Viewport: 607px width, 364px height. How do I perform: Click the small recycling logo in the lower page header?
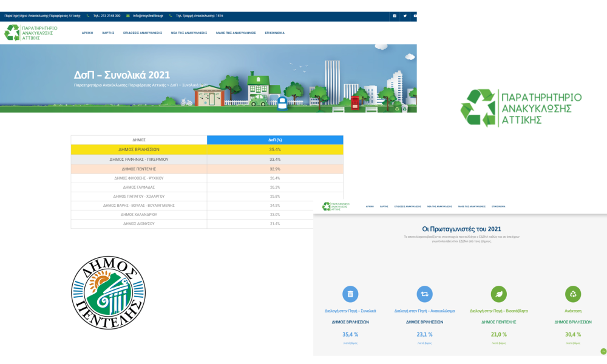pyautogui.click(x=336, y=206)
